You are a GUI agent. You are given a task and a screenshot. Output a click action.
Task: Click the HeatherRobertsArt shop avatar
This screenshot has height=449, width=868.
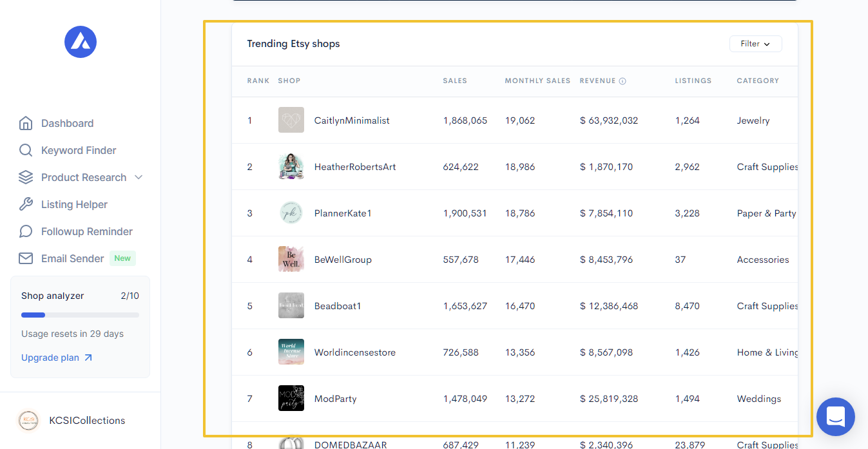(291, 166)
